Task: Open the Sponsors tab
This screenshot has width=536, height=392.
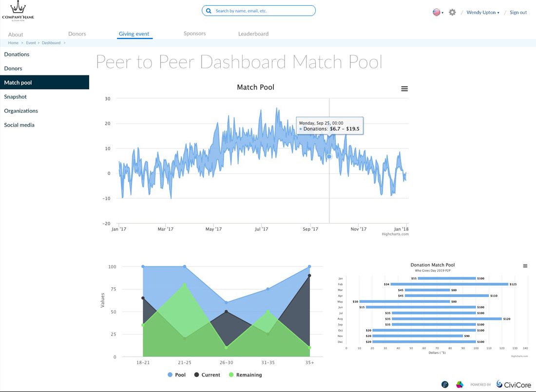Action: 194,34
